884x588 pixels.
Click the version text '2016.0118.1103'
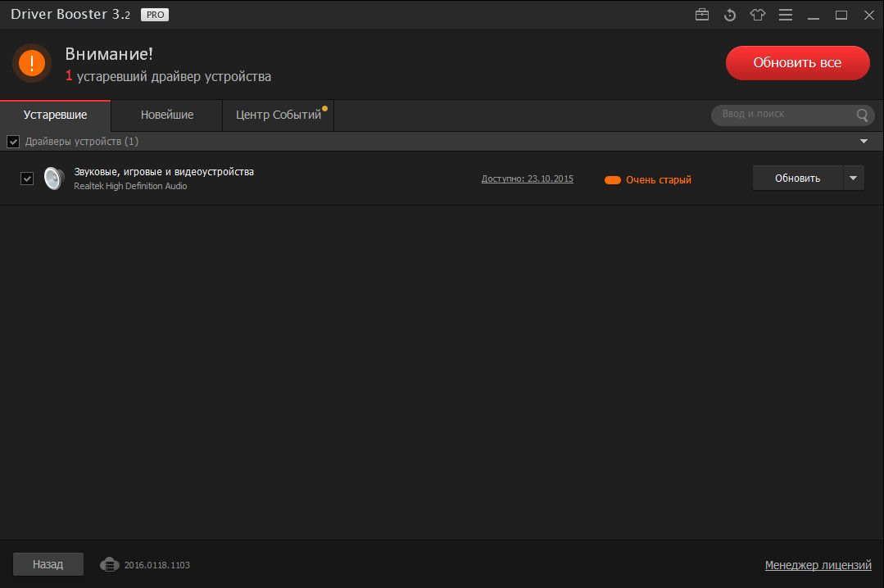click(x=156, y=565)
